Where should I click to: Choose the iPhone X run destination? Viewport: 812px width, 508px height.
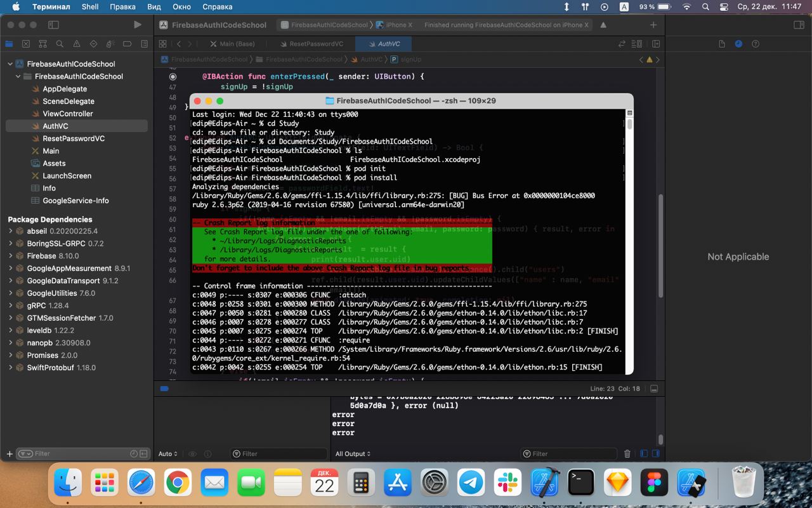pyautogui.click(x=395, y=25)
